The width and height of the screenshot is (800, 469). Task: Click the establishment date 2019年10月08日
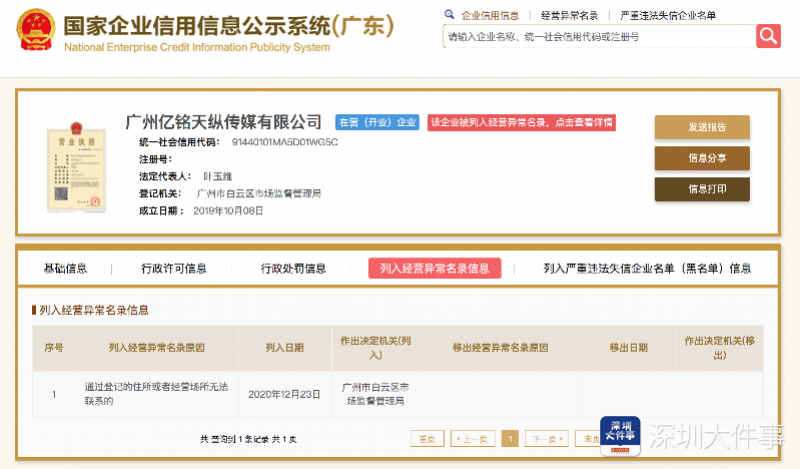[x=228, y=211]
